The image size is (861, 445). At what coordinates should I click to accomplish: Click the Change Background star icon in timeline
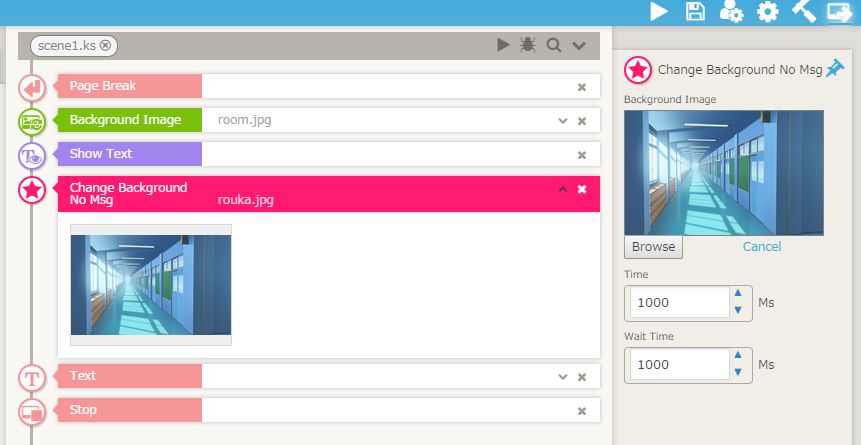pos(32,190)
